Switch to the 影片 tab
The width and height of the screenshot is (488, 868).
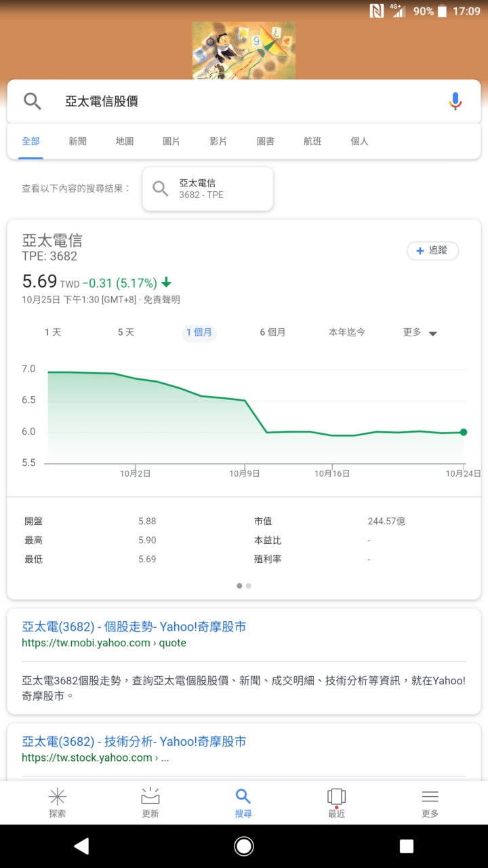(218, 141)
